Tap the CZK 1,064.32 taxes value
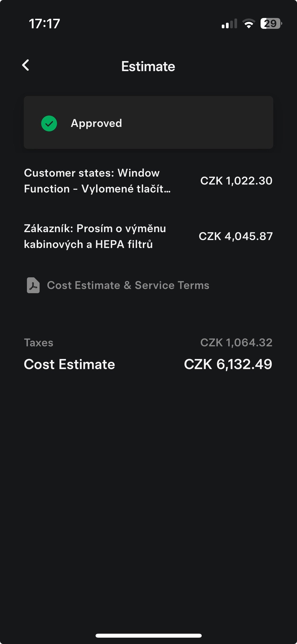297x644 pixels. [x=236, y=343]
